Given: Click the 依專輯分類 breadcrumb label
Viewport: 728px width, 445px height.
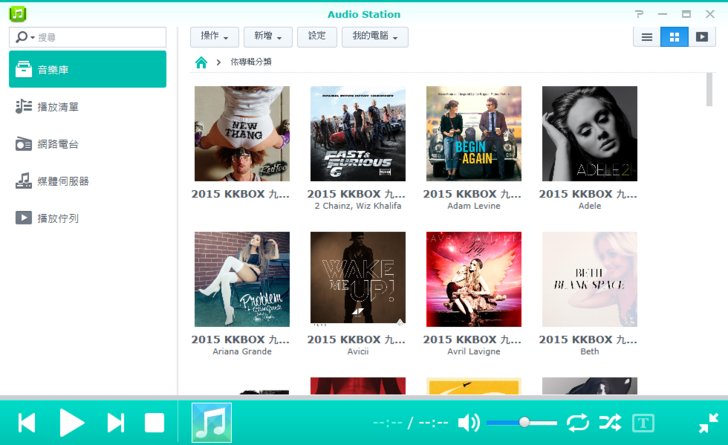Looking at the screenshot, I should coord(251,62).
